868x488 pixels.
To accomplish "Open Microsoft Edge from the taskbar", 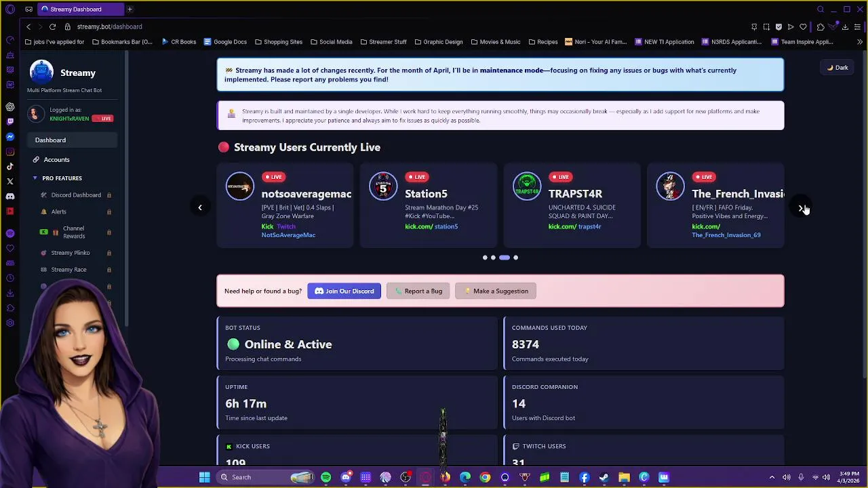I will click(465, 477).
